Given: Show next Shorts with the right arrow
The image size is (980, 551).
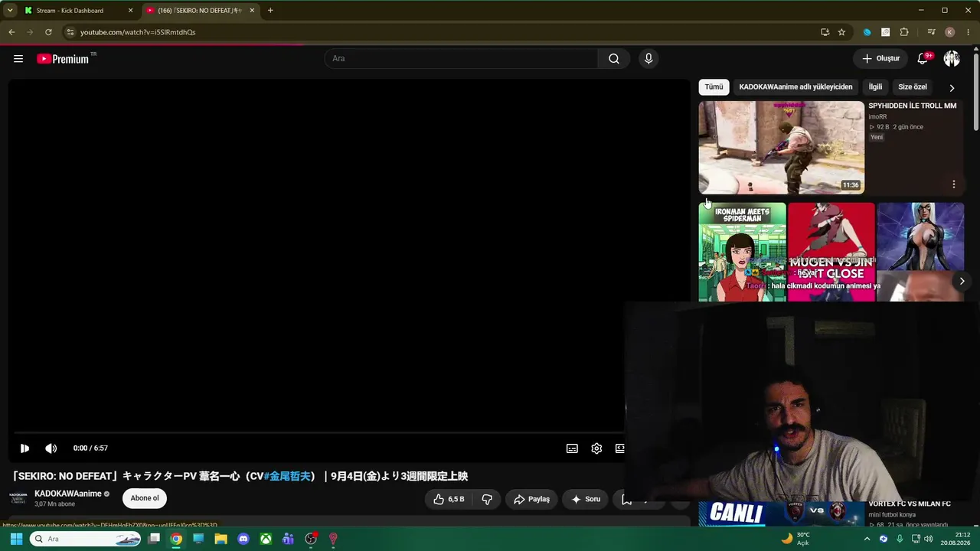Looking at the screenshot, I should (962, 282).
